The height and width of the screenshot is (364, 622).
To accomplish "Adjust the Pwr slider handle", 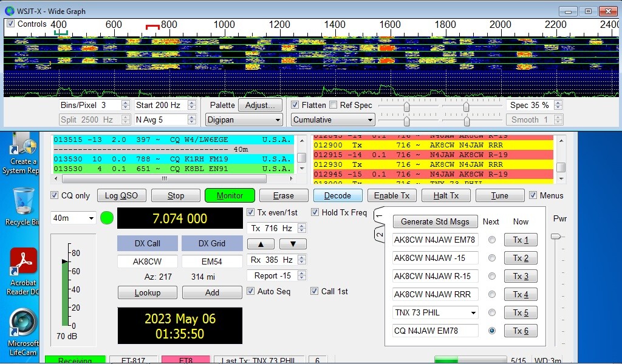I will tap(555, 237).
